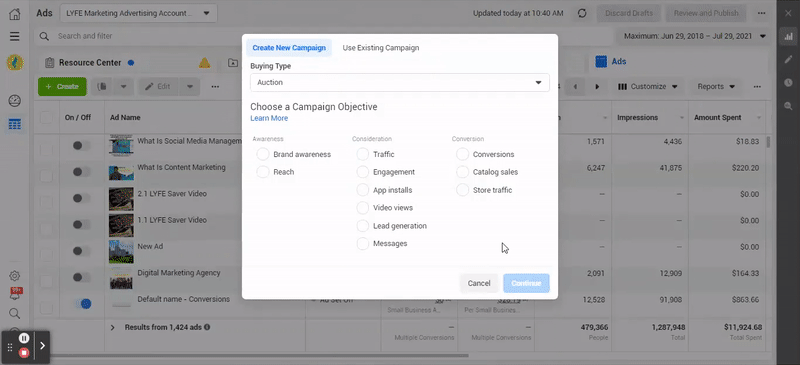Check the select-all checkbox in table header
Viewport: 800px width, 365px height.
[46, 117]
